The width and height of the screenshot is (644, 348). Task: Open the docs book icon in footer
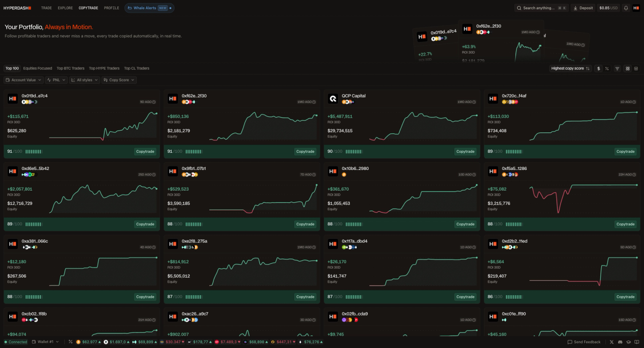636,342
